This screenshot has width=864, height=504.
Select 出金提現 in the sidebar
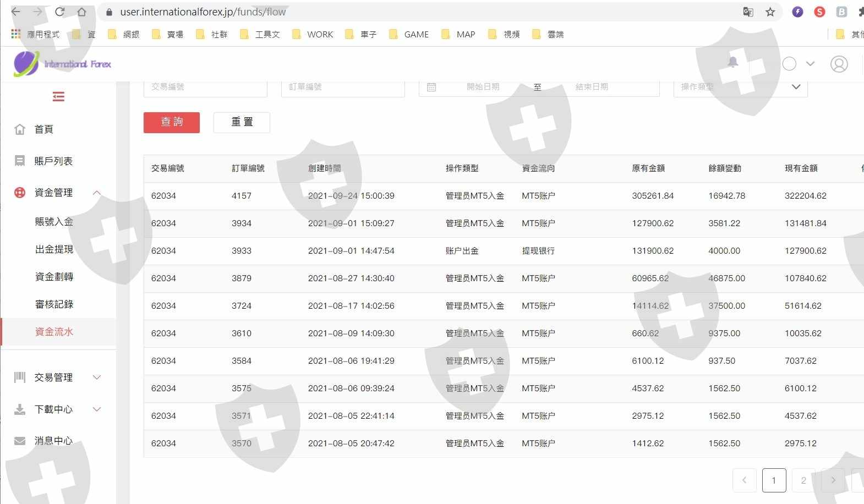54,249
